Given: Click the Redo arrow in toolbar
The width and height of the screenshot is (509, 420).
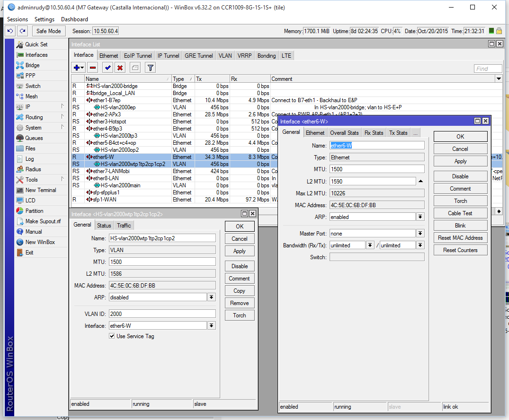Looking at the screenshot, I should coord(22,31).
